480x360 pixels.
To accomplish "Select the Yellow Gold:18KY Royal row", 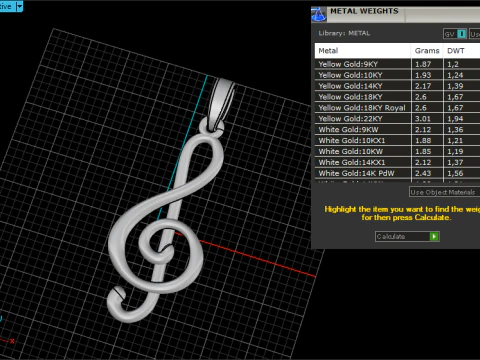I will click(x=397, y=108).
